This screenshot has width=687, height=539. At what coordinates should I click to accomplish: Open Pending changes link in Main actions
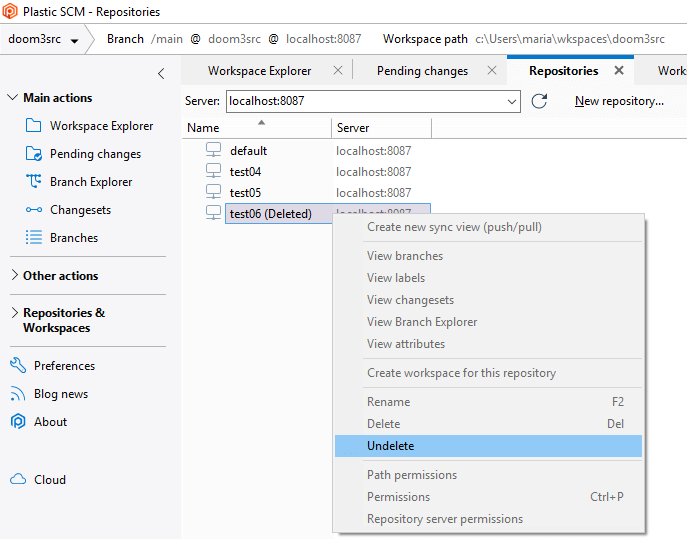pyautogui.click(x=95, y=154)
